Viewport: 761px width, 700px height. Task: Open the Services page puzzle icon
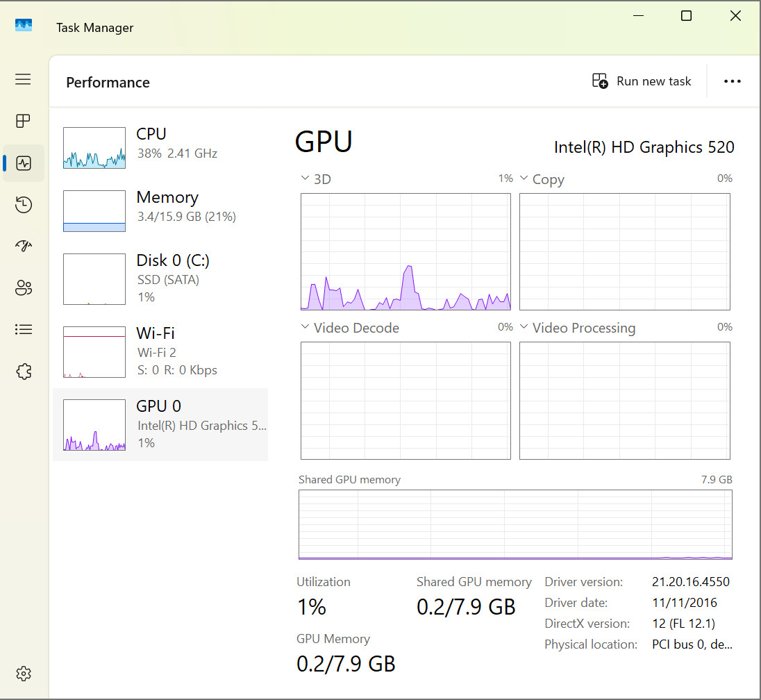click(x=24, y=372)
